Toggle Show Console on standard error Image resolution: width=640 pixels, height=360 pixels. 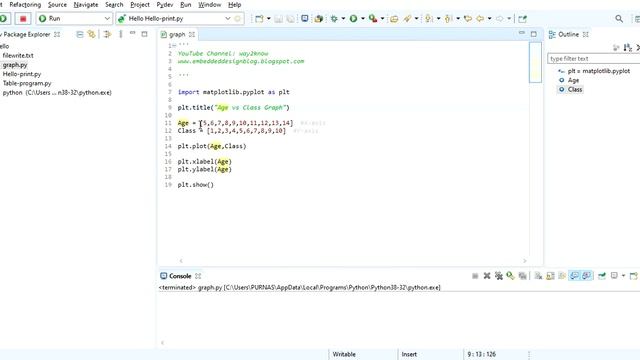coord(587,276)
